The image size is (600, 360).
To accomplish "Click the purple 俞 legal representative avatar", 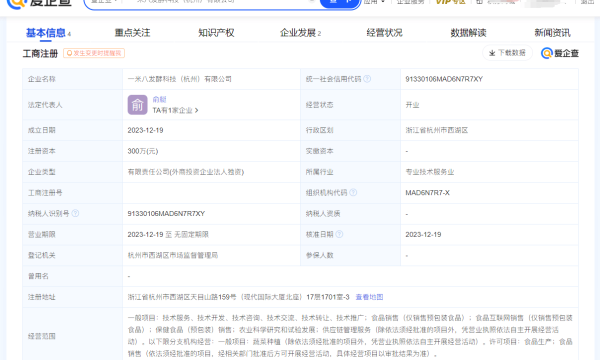I will click(x=137, y=105).
